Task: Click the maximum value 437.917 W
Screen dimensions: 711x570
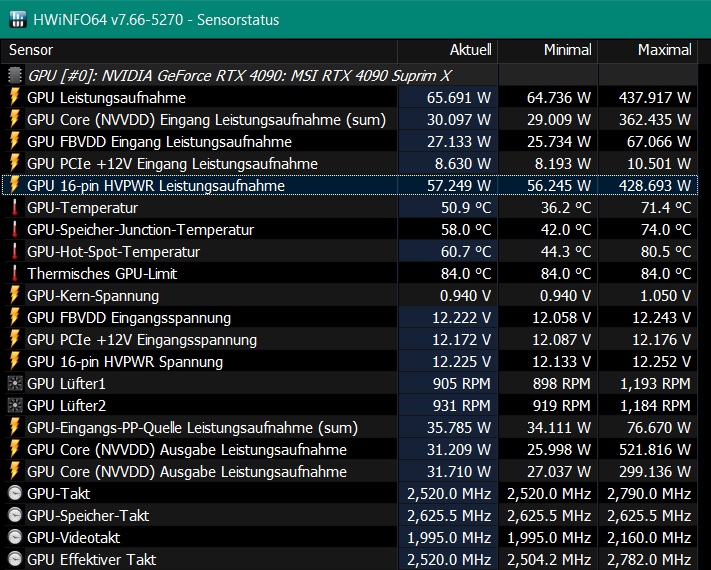Action: click(654, 97)
